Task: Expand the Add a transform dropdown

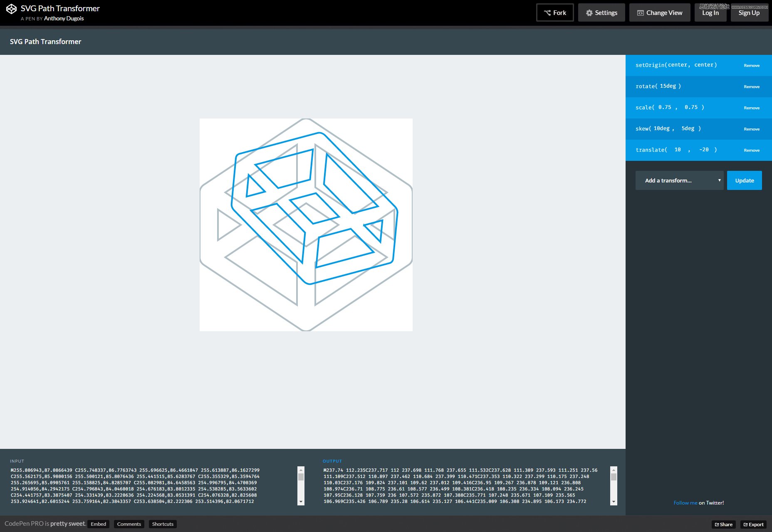Action: [679, 180]
